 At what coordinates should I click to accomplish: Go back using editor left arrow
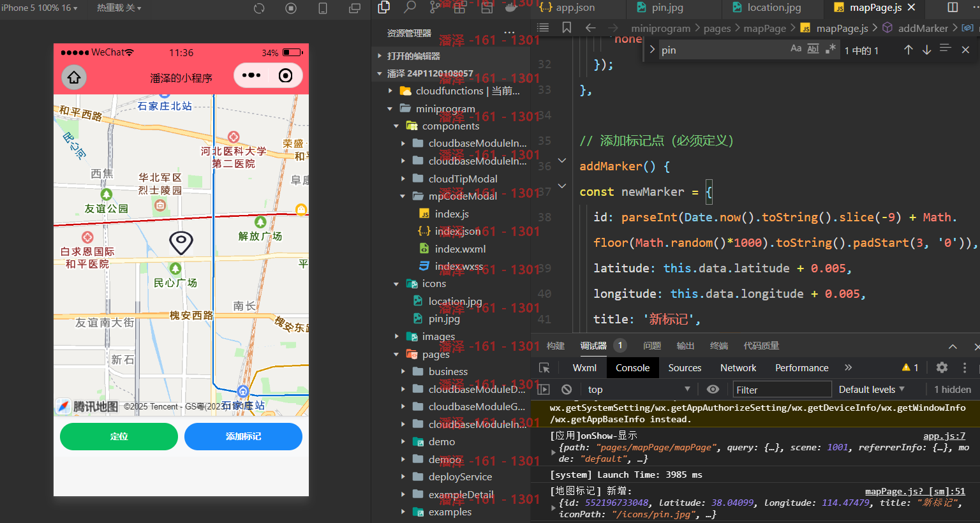[591, 27]
